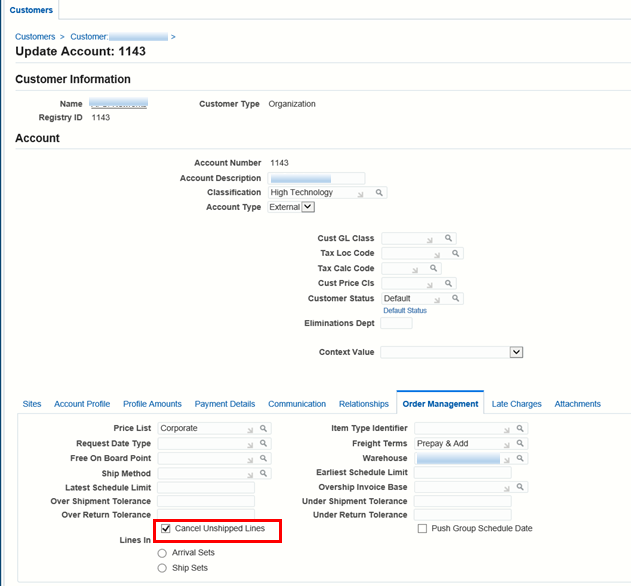Switch to the Payment Details tab

click(225, 404)
